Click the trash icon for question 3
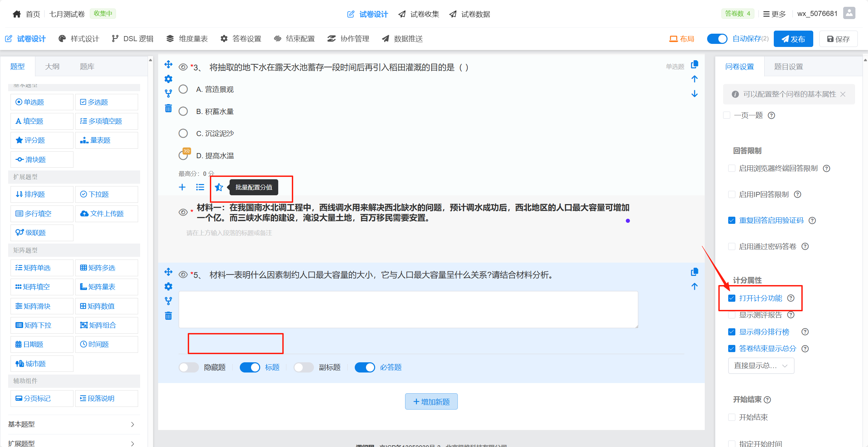The width and height of the screenshot is (868, 447). (x=168, y=108)
